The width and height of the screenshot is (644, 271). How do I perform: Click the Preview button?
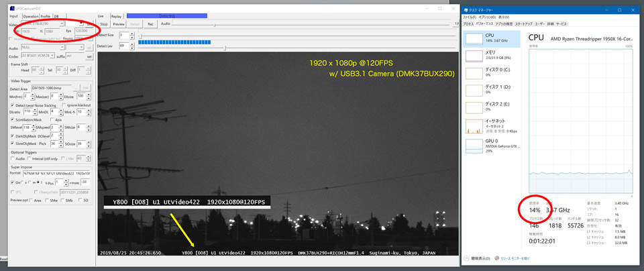[x=118, y=24]
